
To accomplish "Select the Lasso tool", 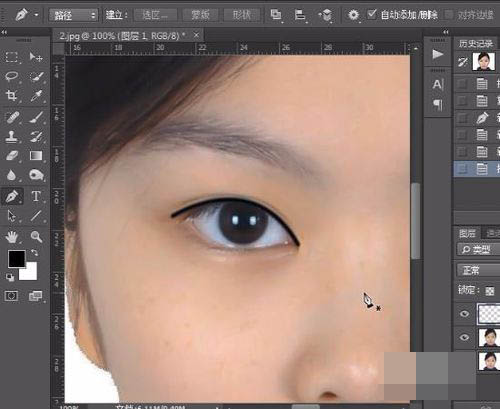I will point(12,76).
